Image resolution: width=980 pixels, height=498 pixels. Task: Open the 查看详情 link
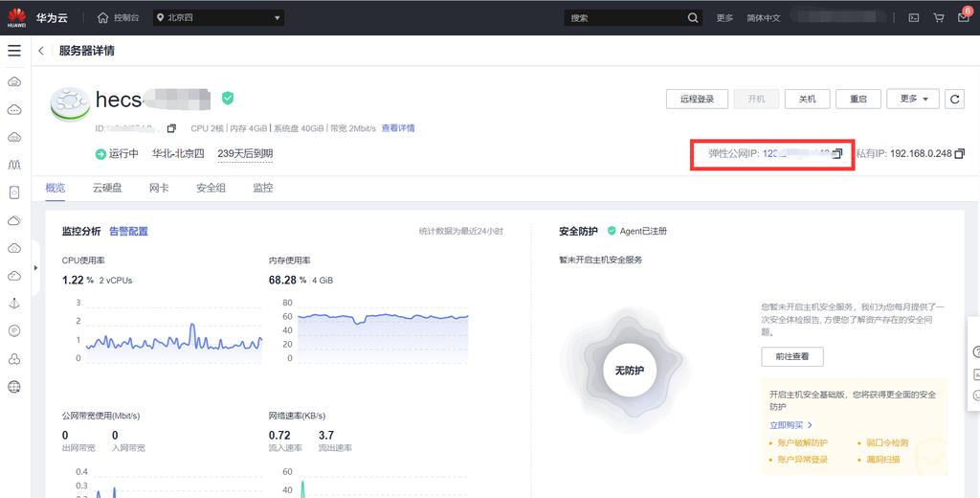point(398,128)
